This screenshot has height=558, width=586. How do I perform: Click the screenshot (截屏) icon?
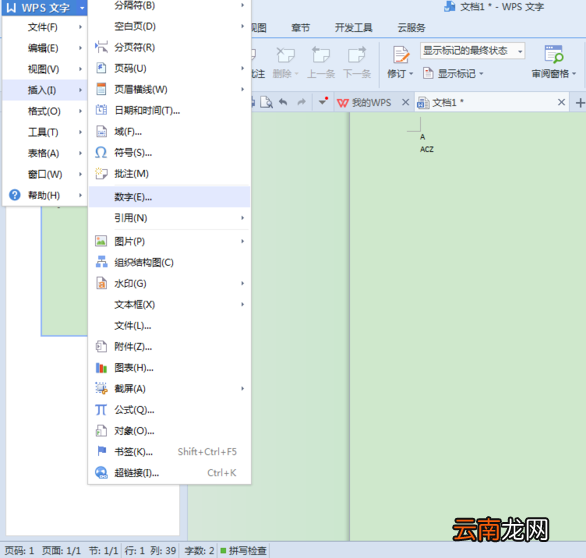[x=101, y=388]
